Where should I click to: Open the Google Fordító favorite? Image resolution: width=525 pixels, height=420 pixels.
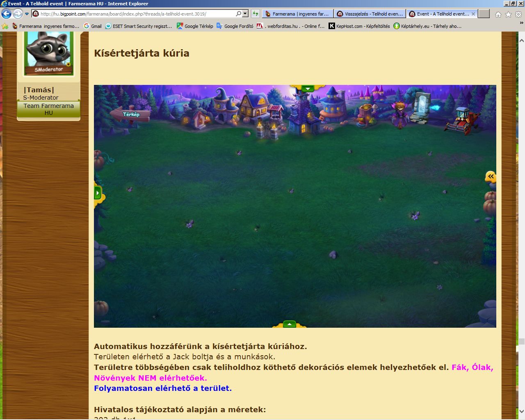tap(235, 26)
